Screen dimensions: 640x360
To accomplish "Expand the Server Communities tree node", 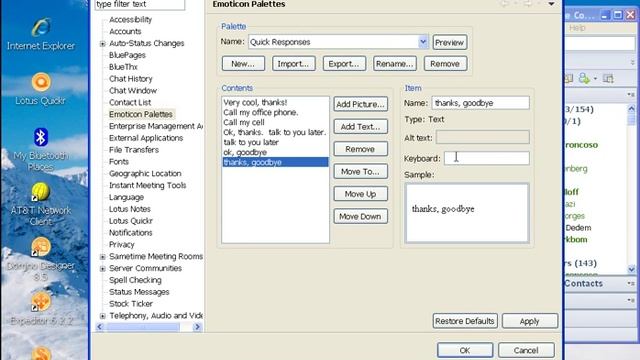I will [x=103, y=269].
